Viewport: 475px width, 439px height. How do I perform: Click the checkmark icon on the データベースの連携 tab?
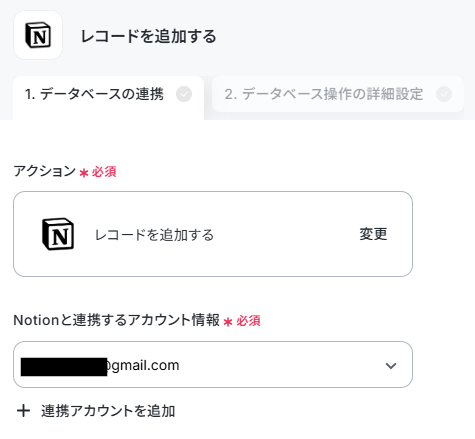pos(184,94)
